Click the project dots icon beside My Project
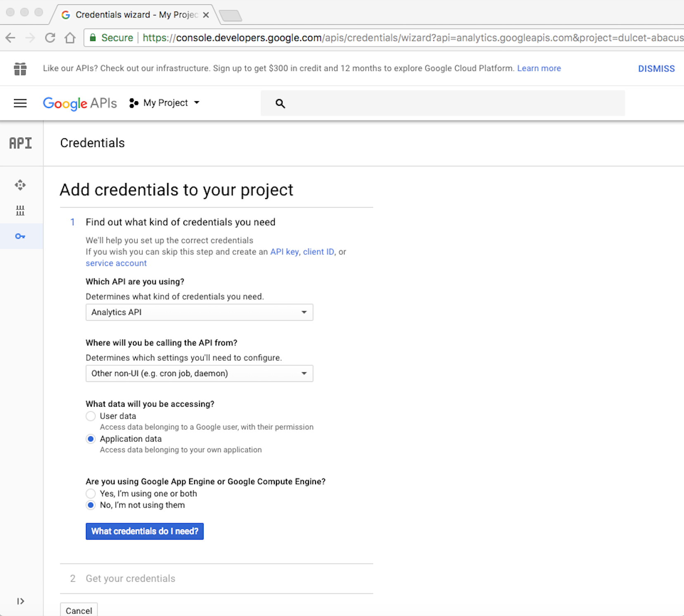The height and width of the screenshot is (616, 684). [133, 103]
